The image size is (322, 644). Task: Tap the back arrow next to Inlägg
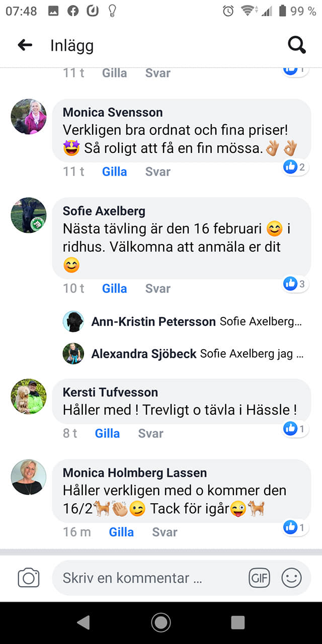25,45
